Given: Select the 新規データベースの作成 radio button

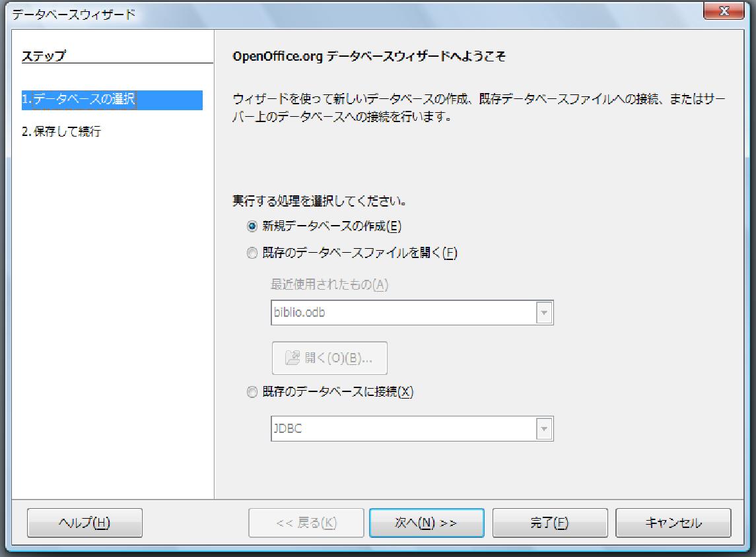Looking at the screenshot, I should pos(252,226).
